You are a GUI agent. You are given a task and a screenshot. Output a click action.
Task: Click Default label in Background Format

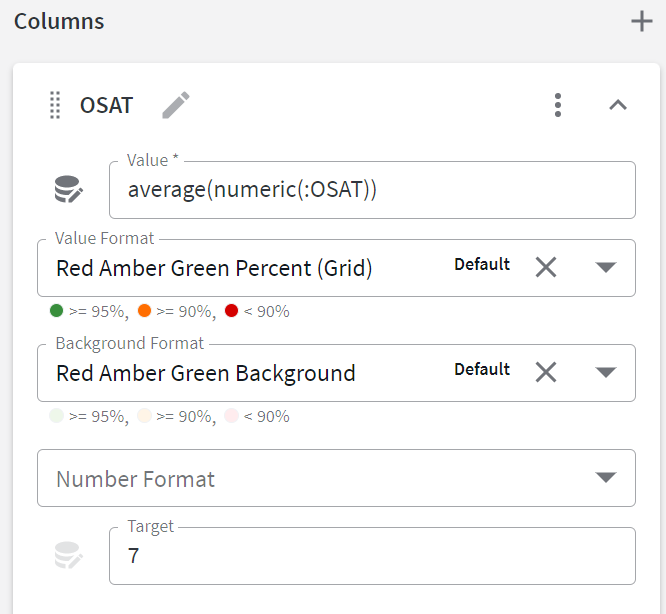pyautogui.click(x=482, y=369)
